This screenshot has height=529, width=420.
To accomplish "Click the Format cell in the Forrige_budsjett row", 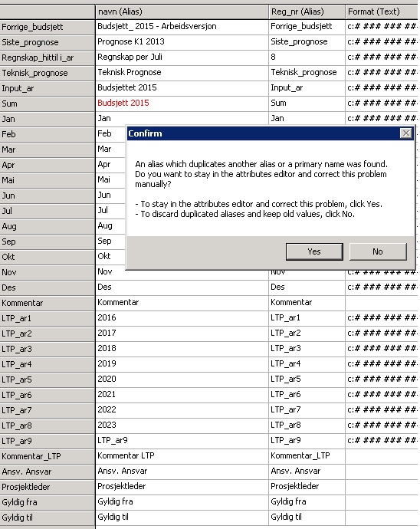I will coord(382,27).
